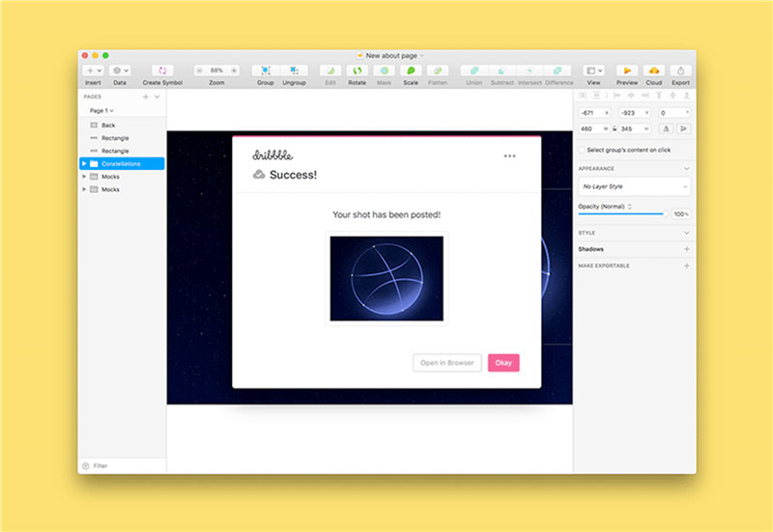Viewport: 773px width, 532px height.
Task: Click the Create Symbol icon
Action: pos(162,70)
